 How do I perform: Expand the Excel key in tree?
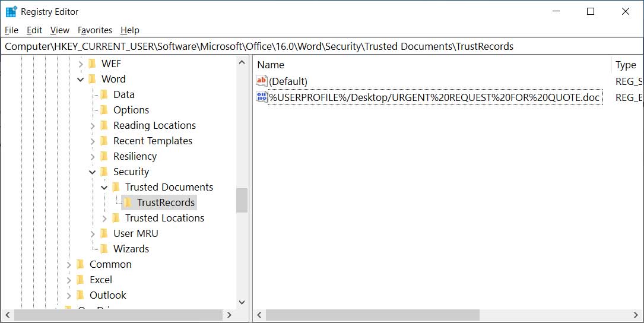[69, 280]
